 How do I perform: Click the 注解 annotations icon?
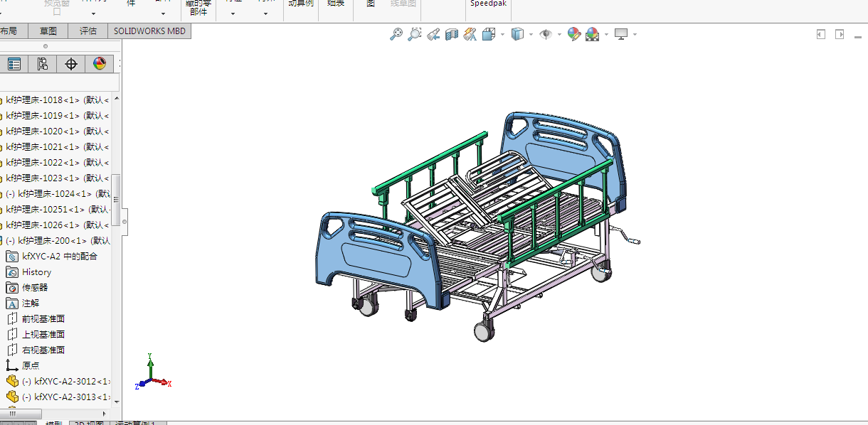point(12,303)
